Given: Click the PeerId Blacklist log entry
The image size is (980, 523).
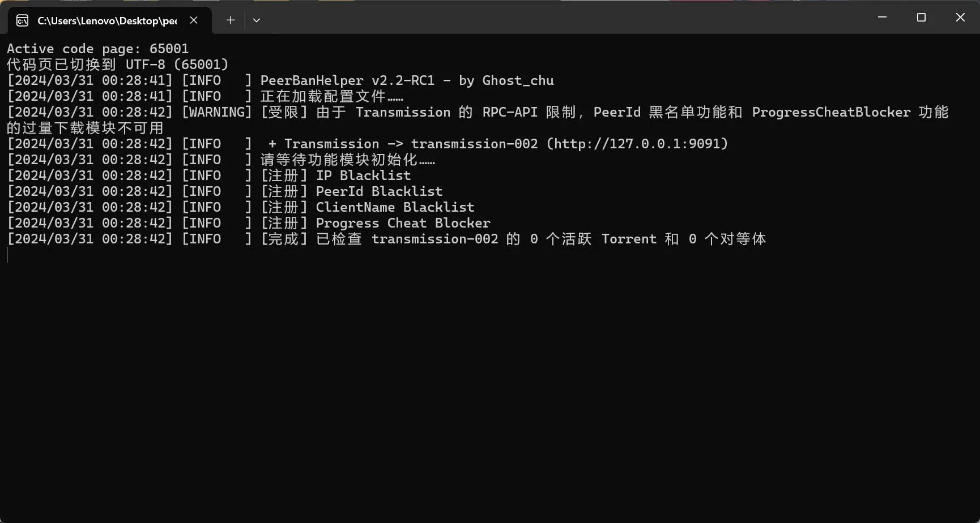Looking at the screenshot, I should point(379,191).
